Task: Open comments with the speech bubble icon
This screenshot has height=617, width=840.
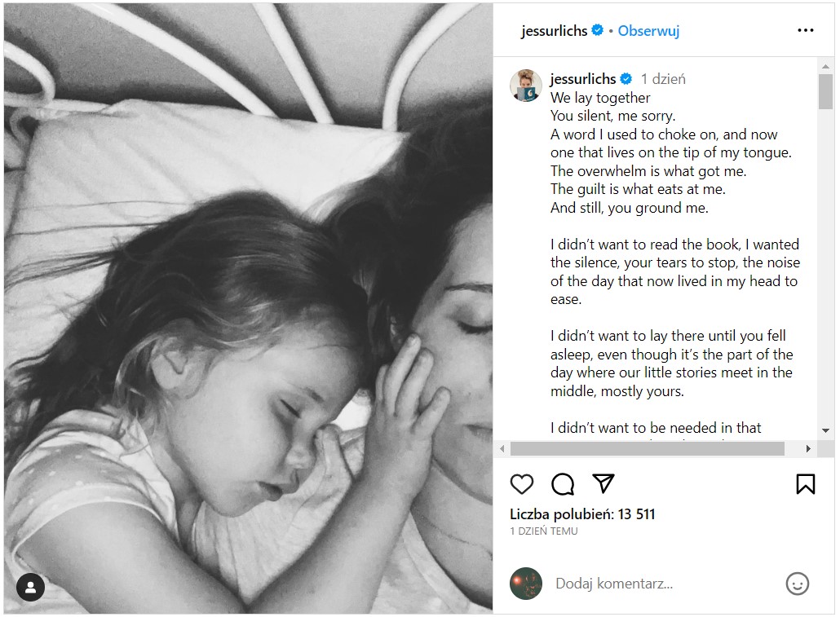Action: click(x=563, y=484)
